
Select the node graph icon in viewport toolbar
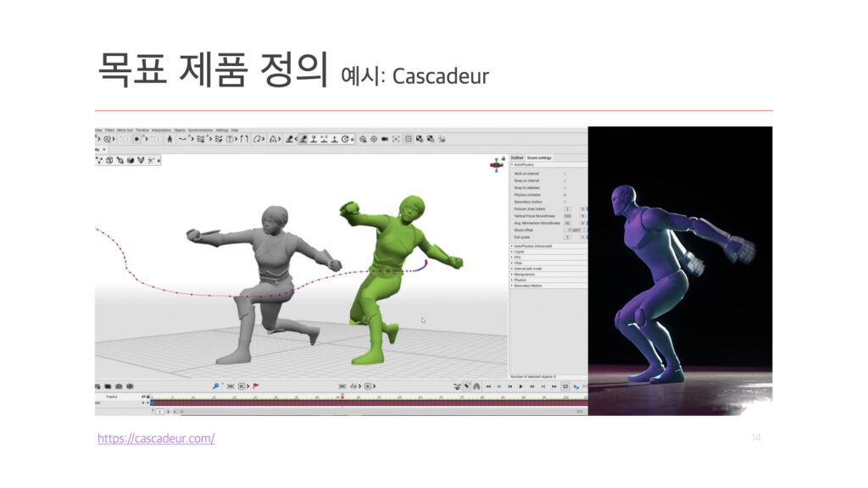click(100, 160)
